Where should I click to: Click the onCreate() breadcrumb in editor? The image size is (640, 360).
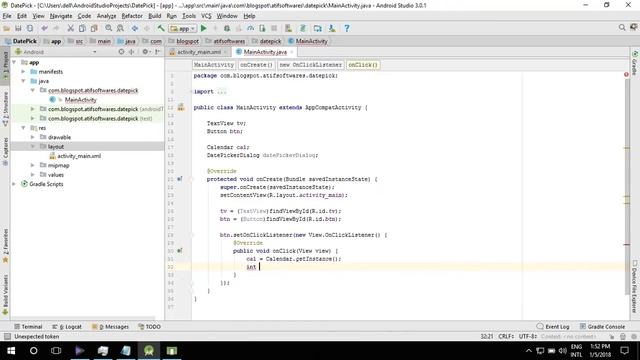pos(256,65)
